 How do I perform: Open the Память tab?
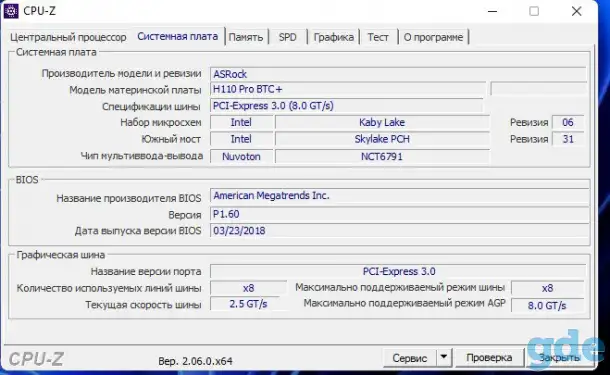tap(246, 37)
